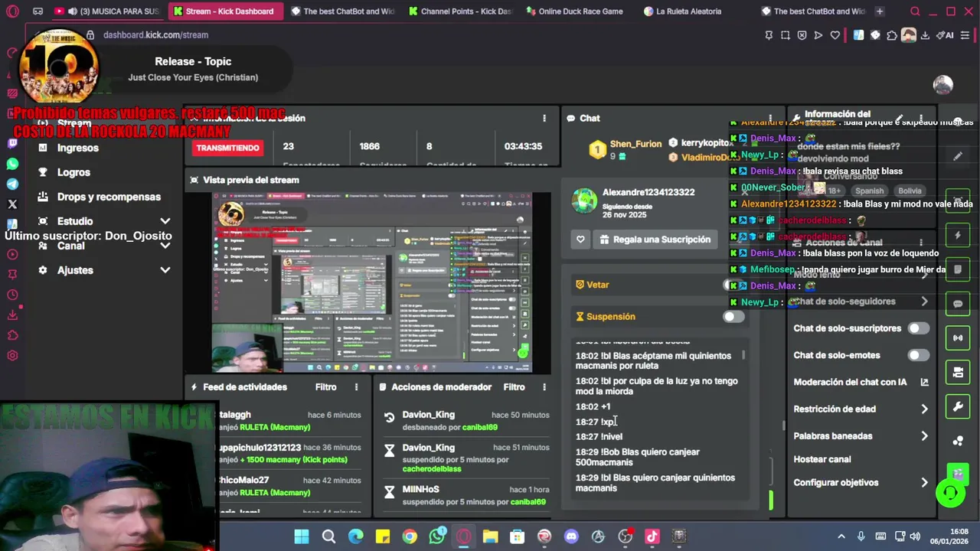Open Chat de solo-seguidores chevron
Screen dimensions: 980x551
[924, 302]
